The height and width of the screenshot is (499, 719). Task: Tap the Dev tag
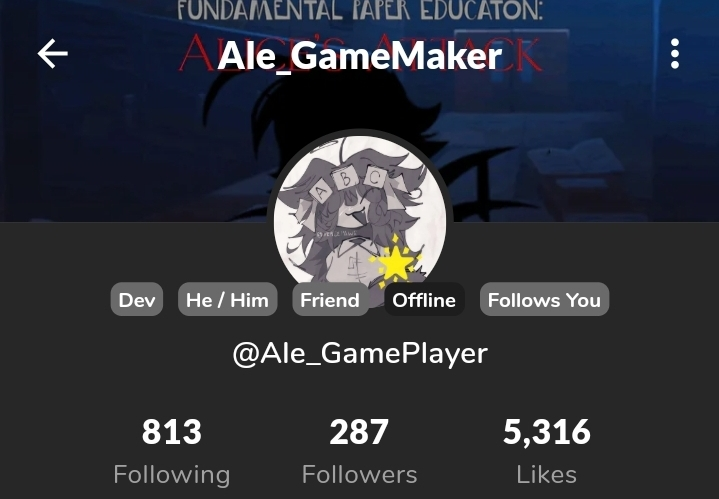(137, 299)
